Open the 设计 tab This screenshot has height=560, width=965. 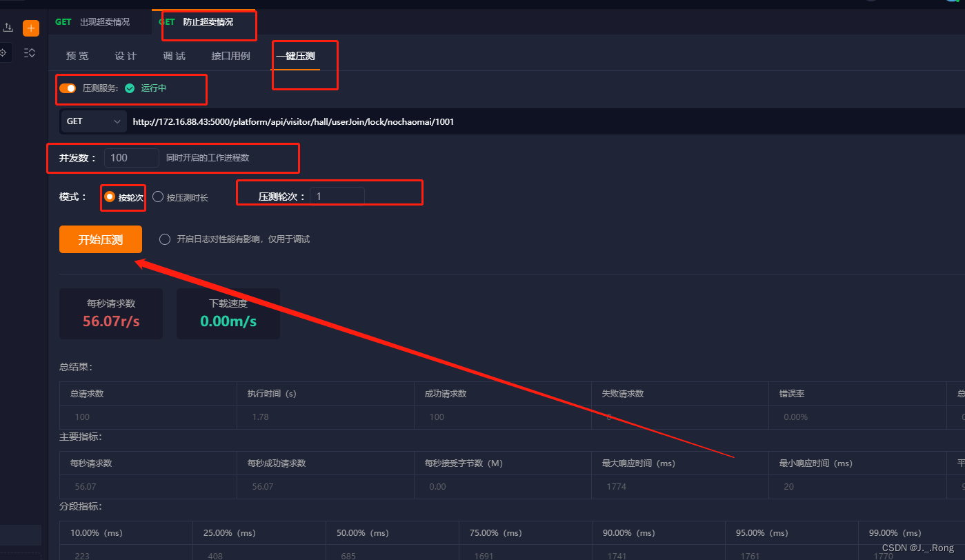126,56
